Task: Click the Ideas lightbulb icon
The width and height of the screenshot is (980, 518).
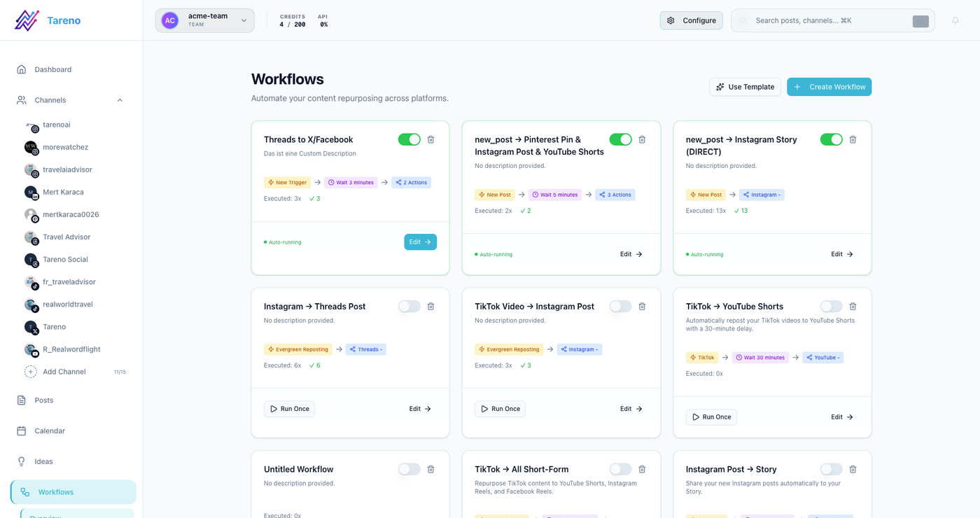Action: click(21, 461)
